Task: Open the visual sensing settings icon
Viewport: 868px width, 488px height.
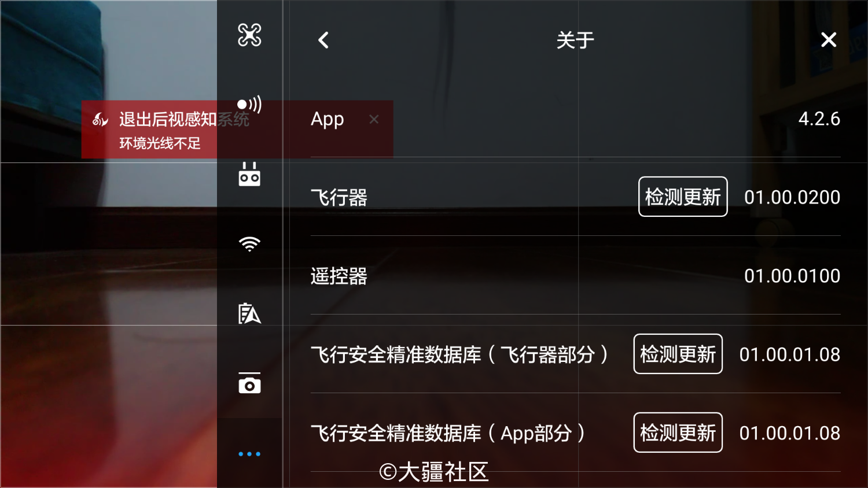Action: tap(249, 105)
